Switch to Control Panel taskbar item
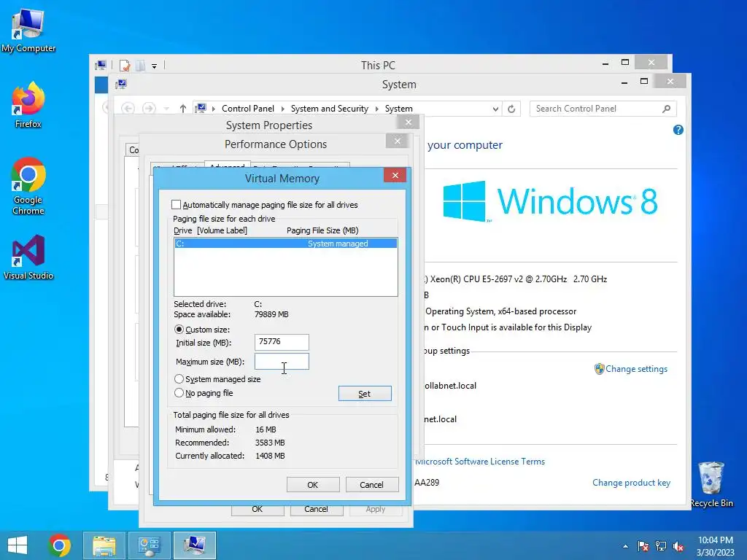 click(x=149, y=545)
